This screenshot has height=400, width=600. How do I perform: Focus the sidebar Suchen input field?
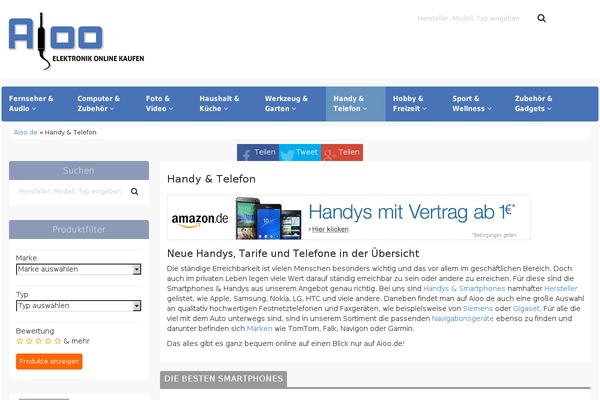(70, 191)
